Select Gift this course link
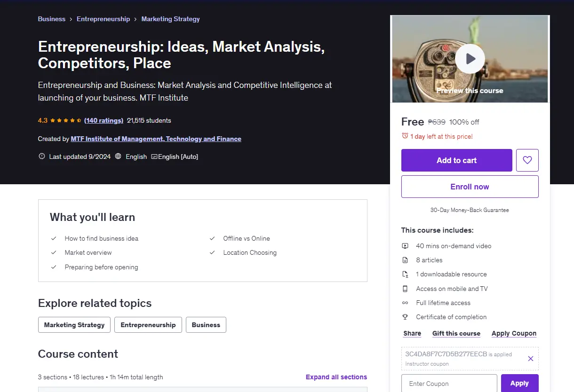This screenshot has width=574, height=392. [x=456, y=333]
